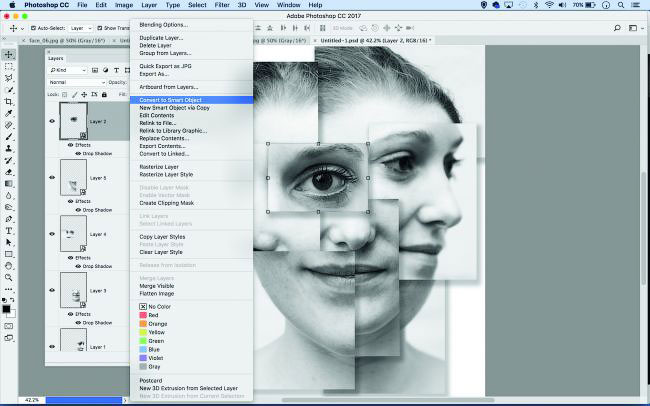Image resolution: width=650 pixels, height=406 pixels.
Task: Switch to the face_06.jpg document tab
Action: pos(68,41)
